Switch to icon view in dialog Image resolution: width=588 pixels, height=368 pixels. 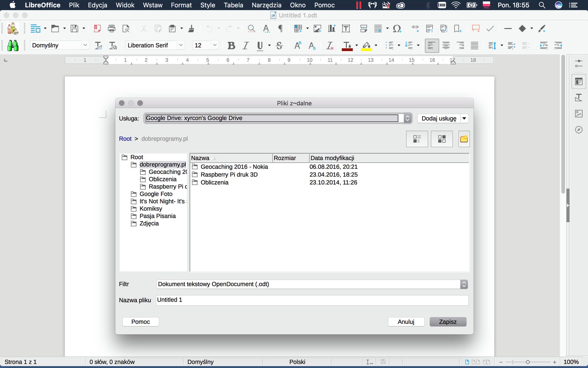(442, 139)
